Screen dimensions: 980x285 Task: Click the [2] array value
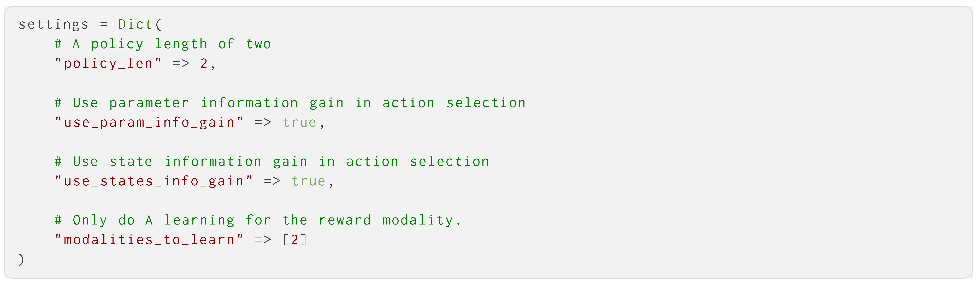[x=294, y=240]
